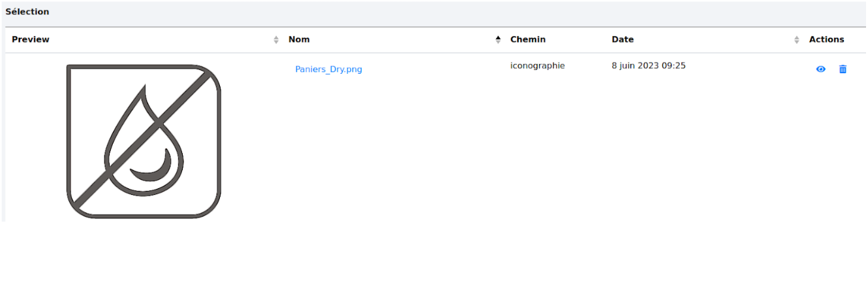This screenshot has height=285, width=868.
Task: Click the no-water drop preview thumbnail
Action: click(x=144, y=141)
